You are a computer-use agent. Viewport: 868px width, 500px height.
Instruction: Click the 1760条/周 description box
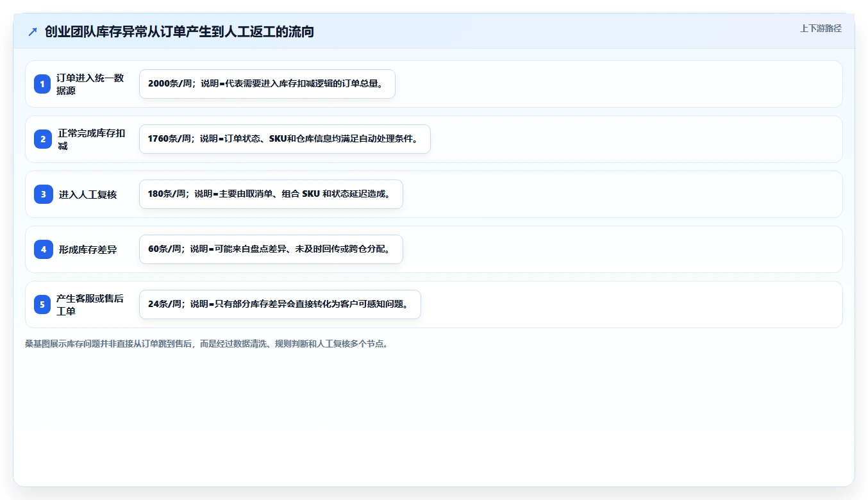tap(285, 139)
